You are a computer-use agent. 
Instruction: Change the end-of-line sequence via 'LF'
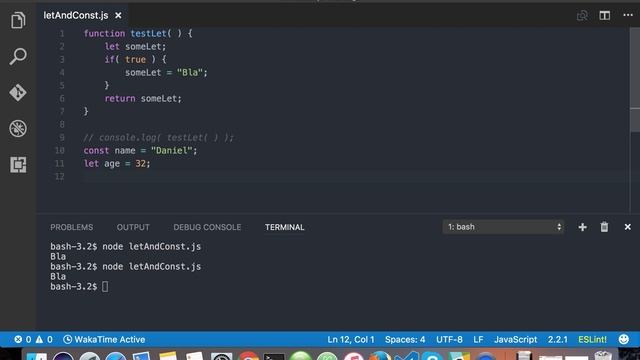point(478,340)
